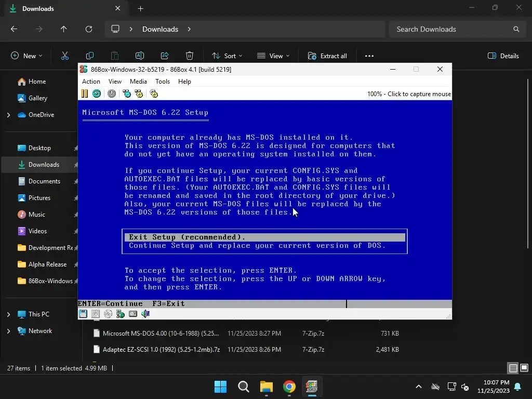Go up one folder level

point(64,29)
